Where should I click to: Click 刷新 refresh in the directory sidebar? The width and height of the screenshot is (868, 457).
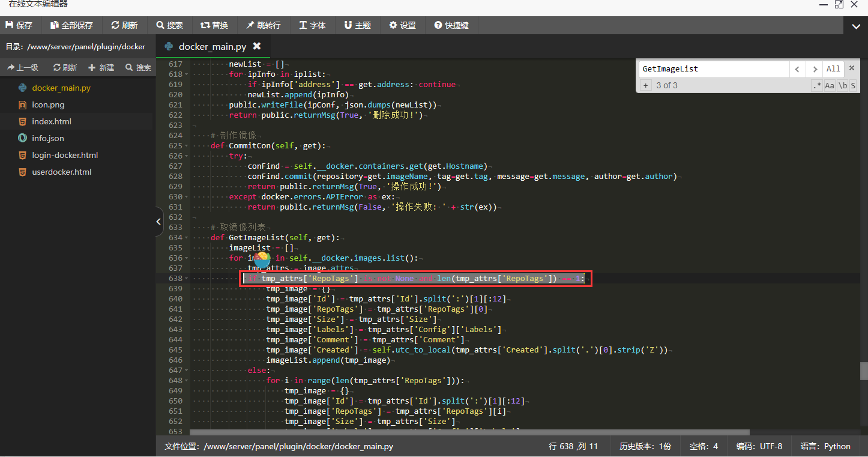65,68
